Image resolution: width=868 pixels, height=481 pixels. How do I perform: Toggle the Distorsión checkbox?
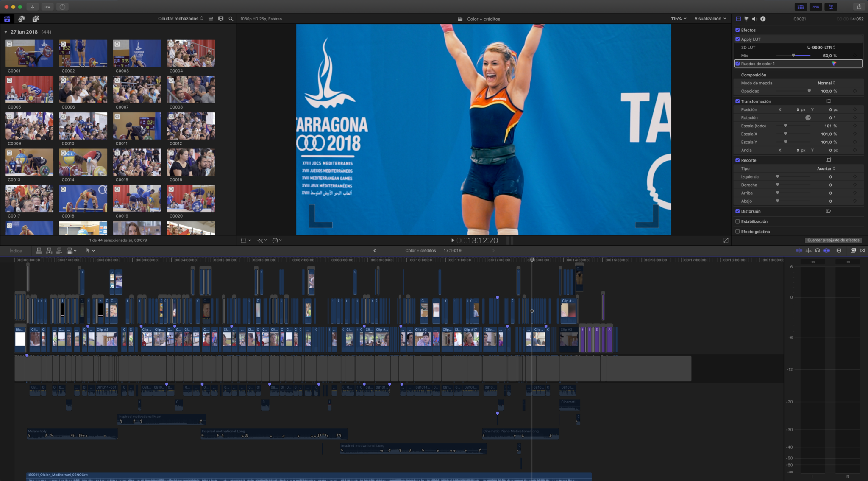(x=737, y=211)
